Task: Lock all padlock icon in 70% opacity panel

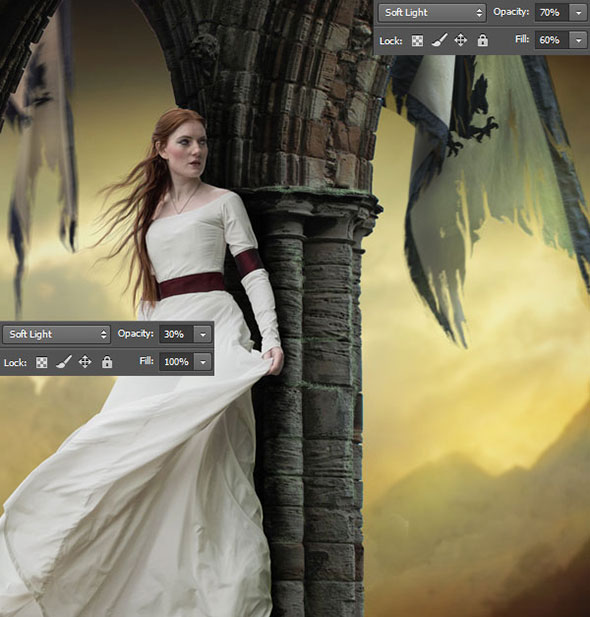Action: (483, 40)
